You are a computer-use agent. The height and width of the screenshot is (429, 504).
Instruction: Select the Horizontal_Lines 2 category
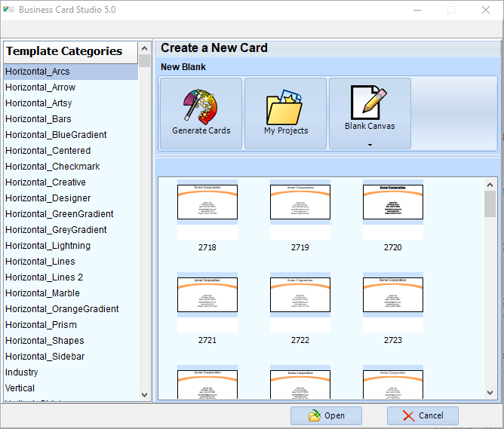coord(71,277)
